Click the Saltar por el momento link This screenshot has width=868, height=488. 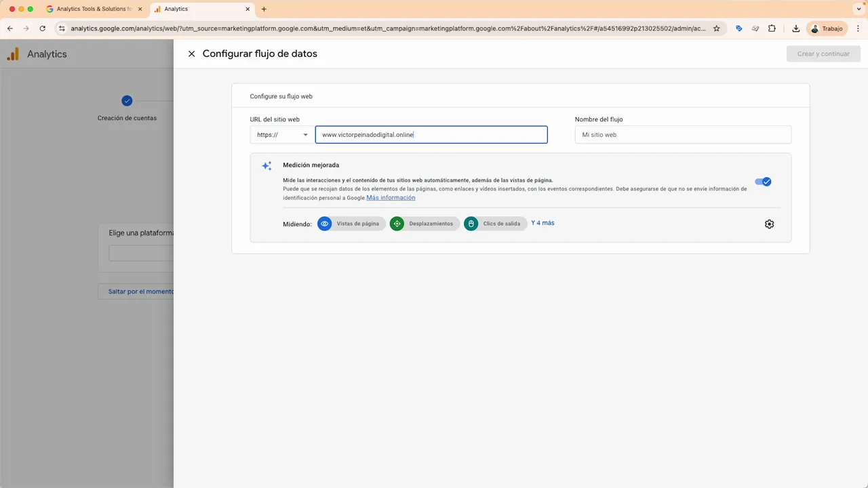click(140, 291)
